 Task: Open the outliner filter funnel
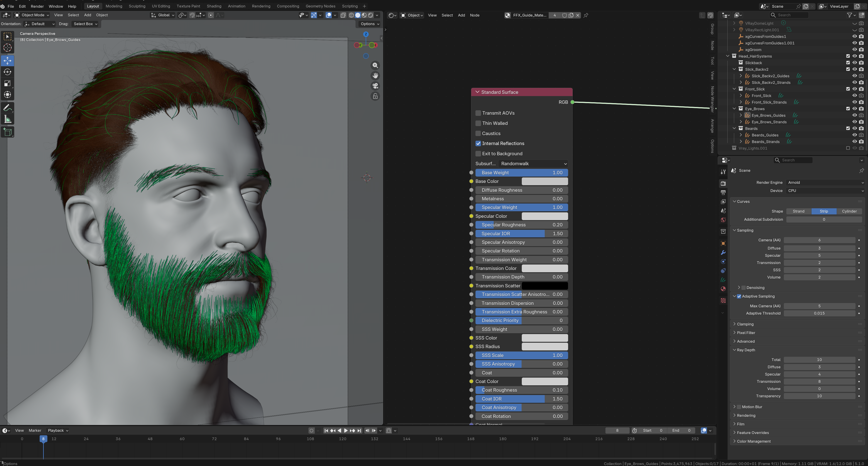pos(849,15)
